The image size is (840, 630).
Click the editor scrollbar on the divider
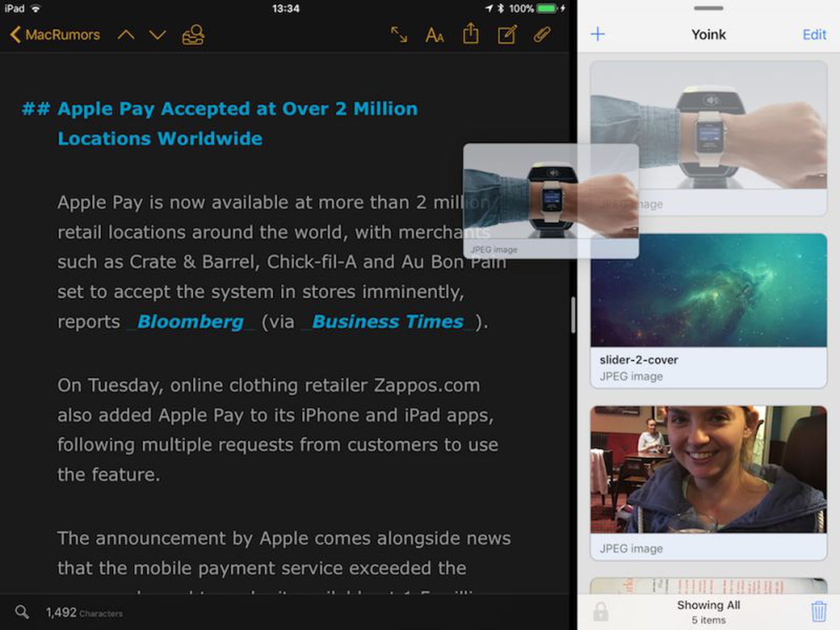[x=573, y=315]
